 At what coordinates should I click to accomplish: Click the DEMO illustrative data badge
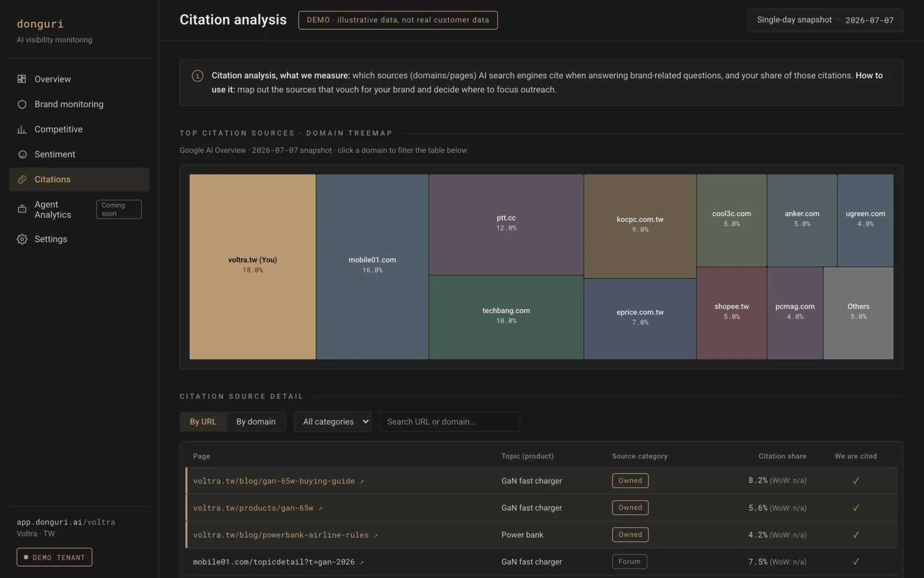point(398,20)
